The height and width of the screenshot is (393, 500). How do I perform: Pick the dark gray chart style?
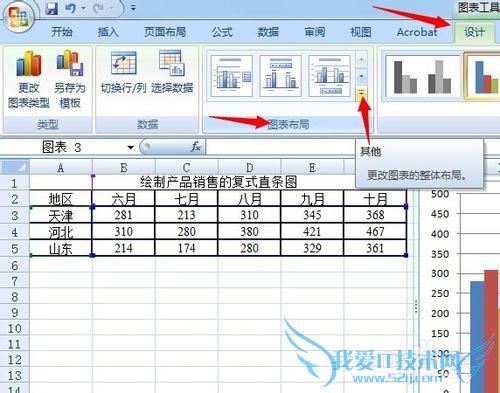405,77
